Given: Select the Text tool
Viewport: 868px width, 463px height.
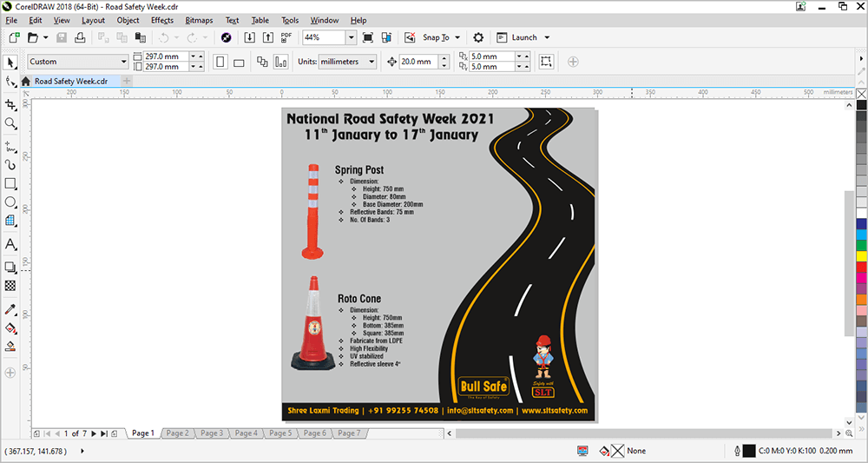Looking at the screenshot, I should (x=10, y=244).
